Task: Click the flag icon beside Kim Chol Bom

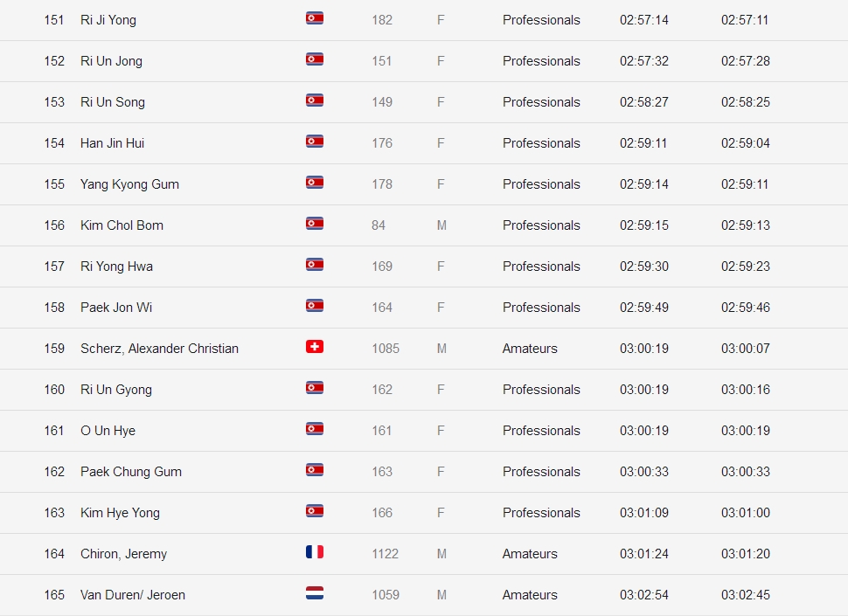Action: [x=315, y=224]
